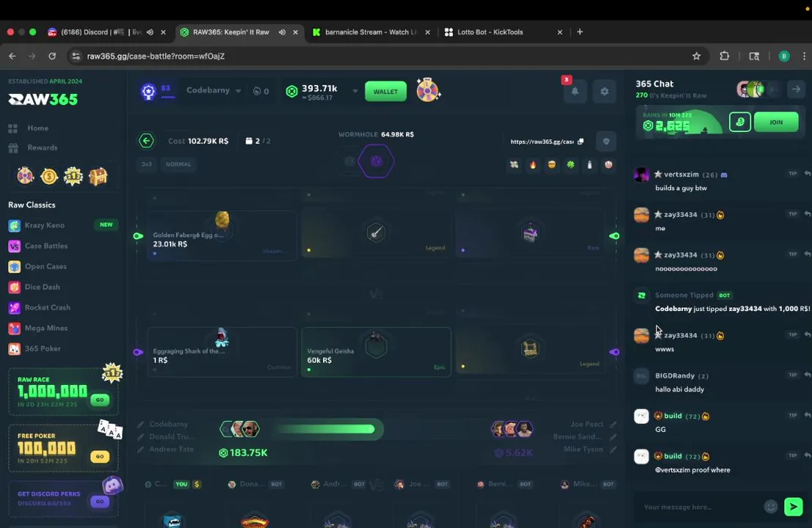The image size is (812, 528).
Task: Open the Chrome three-dot menu
Action: tap(804, 56)
